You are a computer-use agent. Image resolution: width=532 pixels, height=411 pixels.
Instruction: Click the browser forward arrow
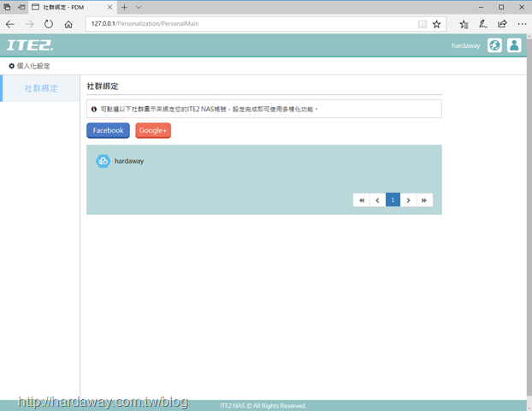tap(30, 24)
